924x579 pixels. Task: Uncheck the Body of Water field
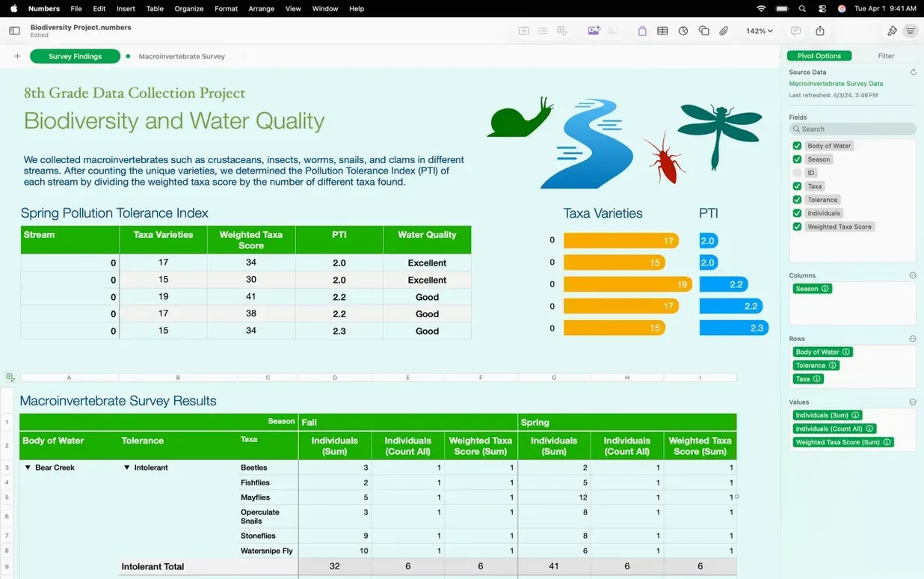(x=797, y=146)
